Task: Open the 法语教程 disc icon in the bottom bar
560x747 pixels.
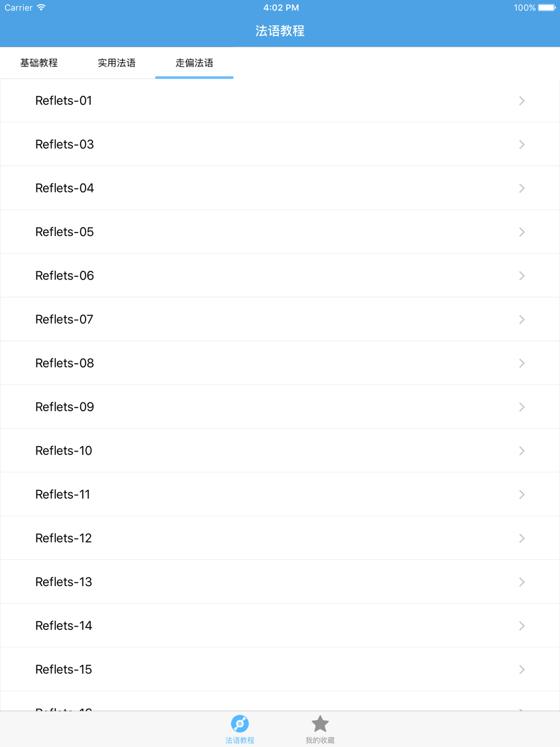Action: 240,723
